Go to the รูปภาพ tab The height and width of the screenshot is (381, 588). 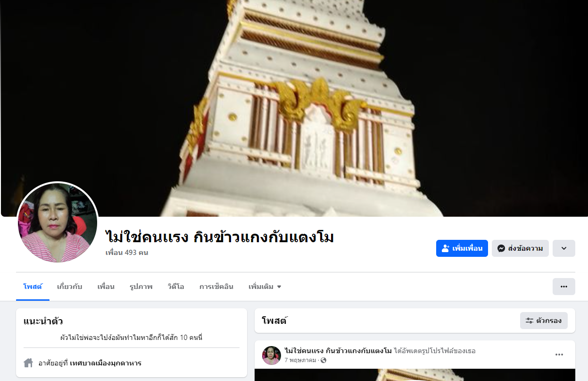pyautogui.click(x=141, y=287)
